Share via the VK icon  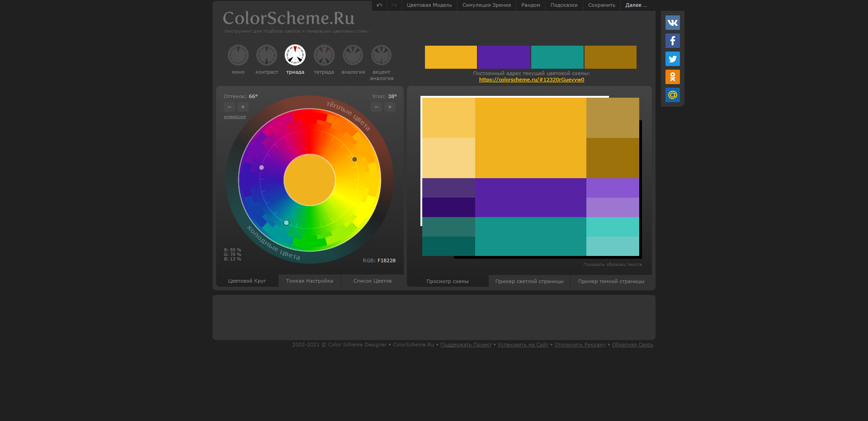[x=673, y=23]
